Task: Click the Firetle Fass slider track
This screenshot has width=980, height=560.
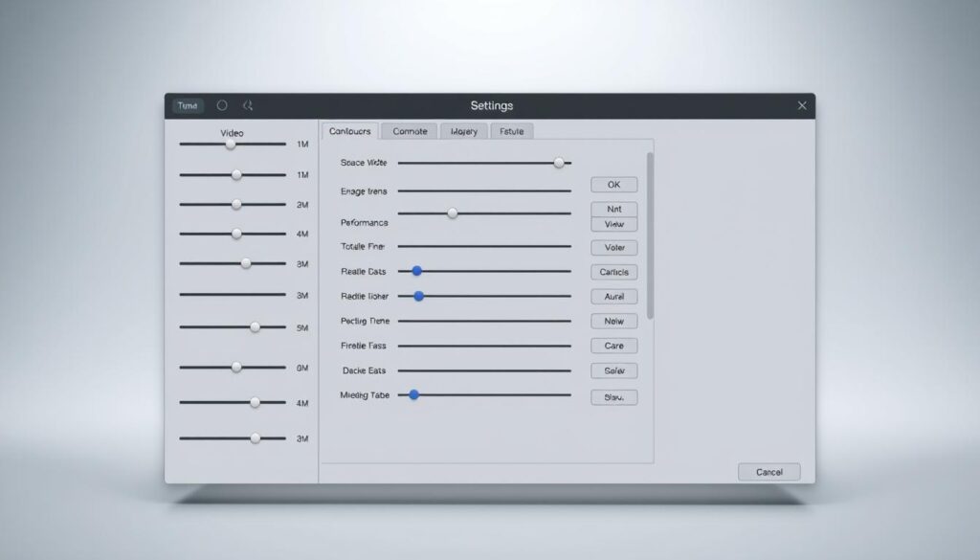Action: 484,346
